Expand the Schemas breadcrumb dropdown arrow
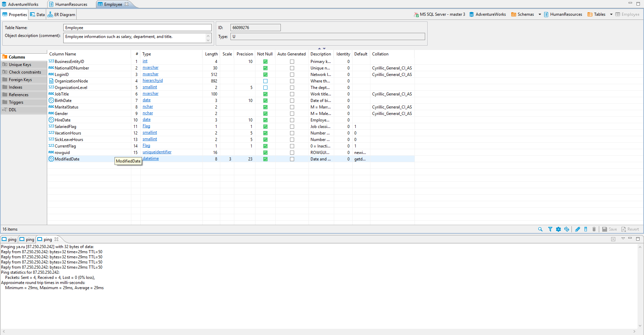644x335 pixels. click(540, 14)
